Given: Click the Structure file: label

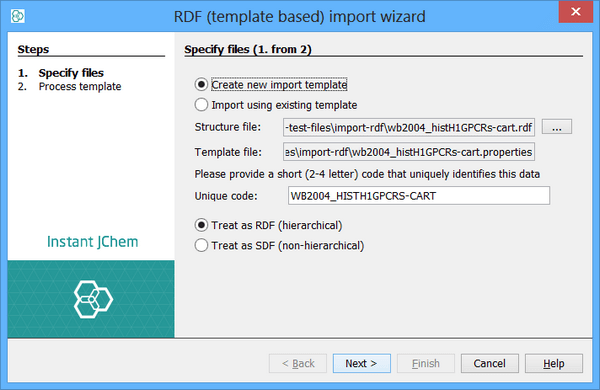Looking at the screenshot, I should (228, 127).
